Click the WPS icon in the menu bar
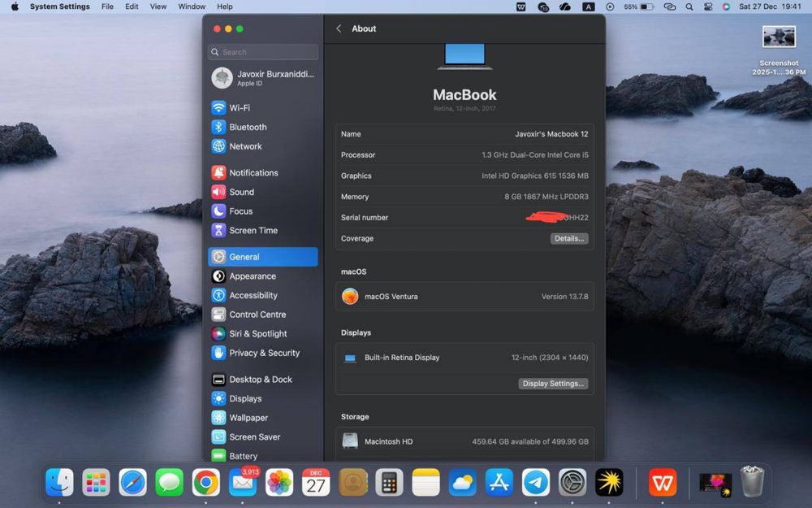The width and height of the screenshot is (812, 508). pyautogui.click(x=521, y=7)
